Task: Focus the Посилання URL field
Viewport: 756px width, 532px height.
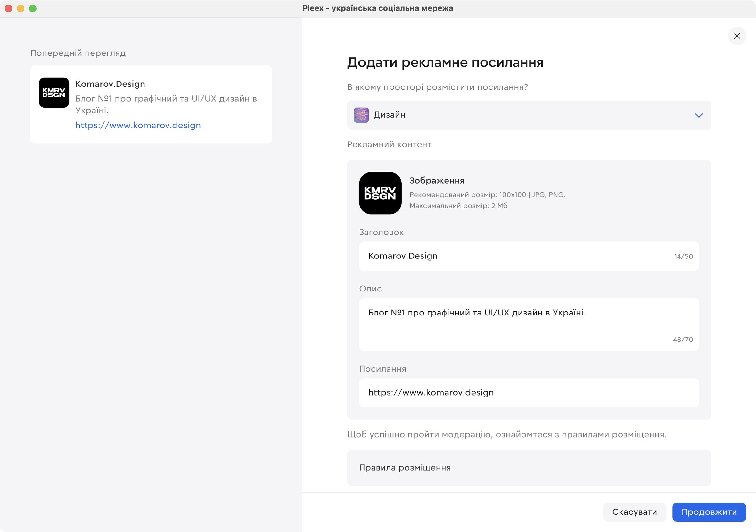Action: click(529, 393)
